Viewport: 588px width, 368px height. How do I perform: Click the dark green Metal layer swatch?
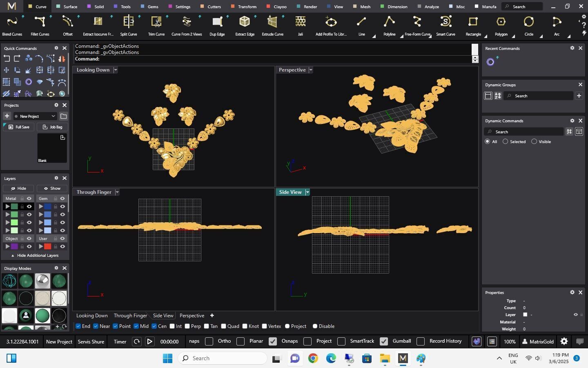pos(14,206)
